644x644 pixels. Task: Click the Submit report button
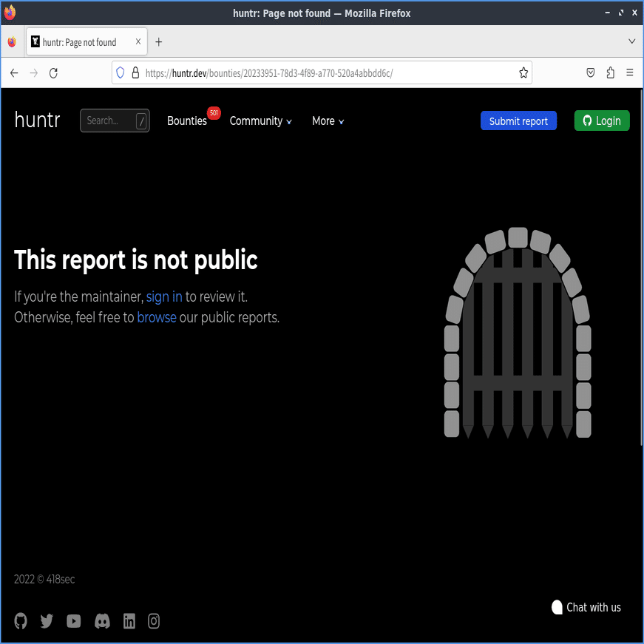pos(518,121)
